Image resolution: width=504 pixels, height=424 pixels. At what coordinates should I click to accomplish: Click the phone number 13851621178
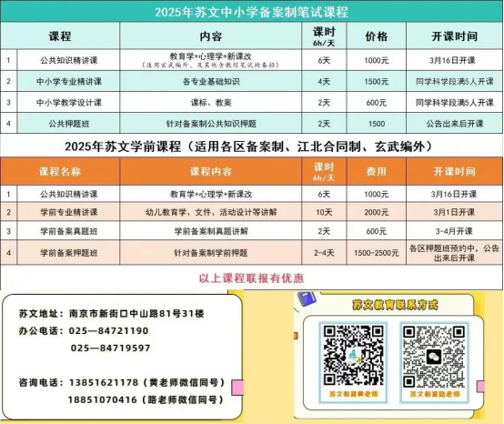(104, 382)
